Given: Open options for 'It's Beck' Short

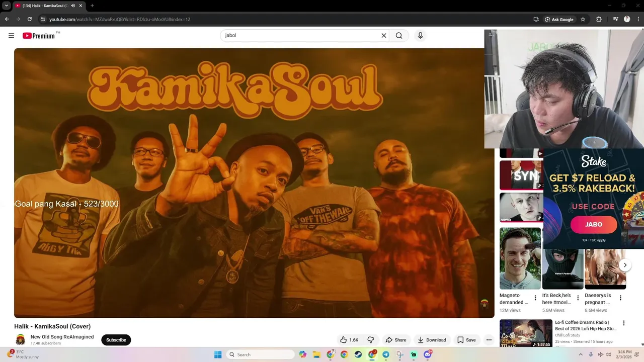Looking at the screenshot, I should click(x=578, y=298).
